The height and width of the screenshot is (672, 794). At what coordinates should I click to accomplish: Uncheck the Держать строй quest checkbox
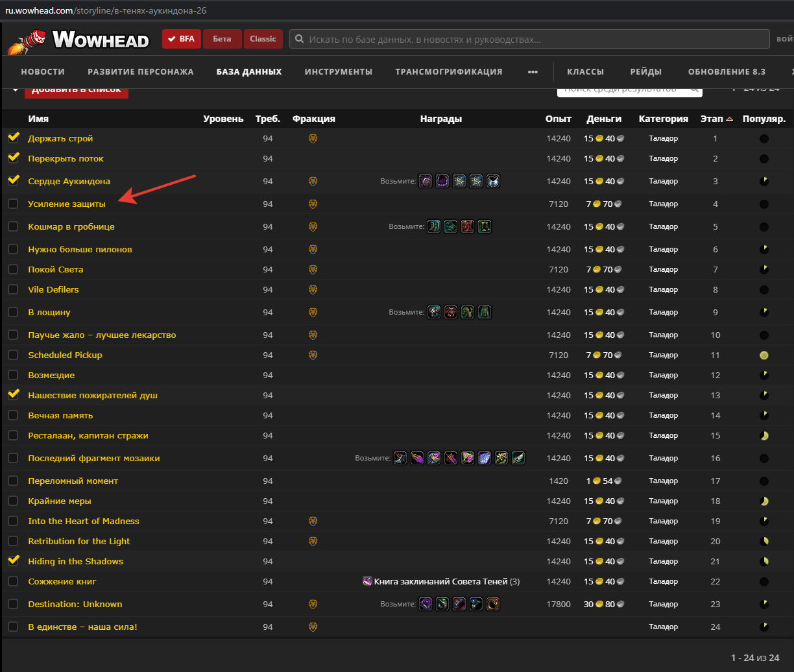click(x=13, y=138)
